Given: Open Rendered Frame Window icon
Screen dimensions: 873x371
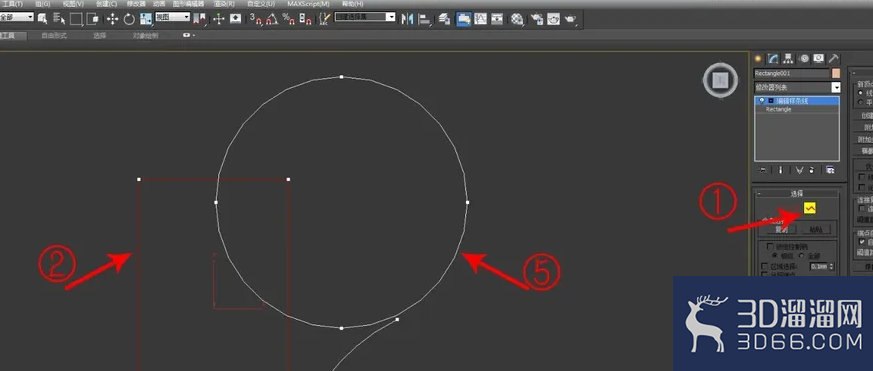Looking at the screenshot, I should [x=553, y=18].
